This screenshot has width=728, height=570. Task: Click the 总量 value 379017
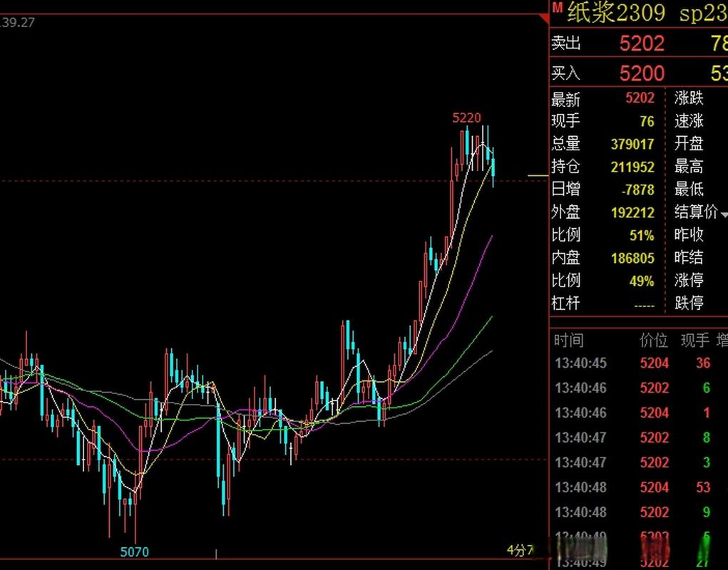pyautogui.click(x=632, y=144)
